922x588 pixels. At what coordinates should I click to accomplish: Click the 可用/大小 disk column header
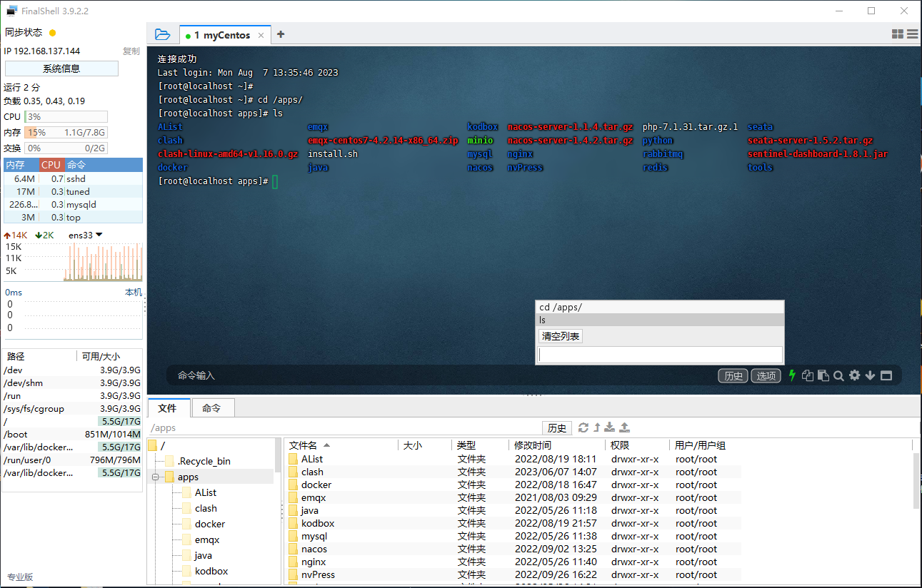(x=109, y=356)
